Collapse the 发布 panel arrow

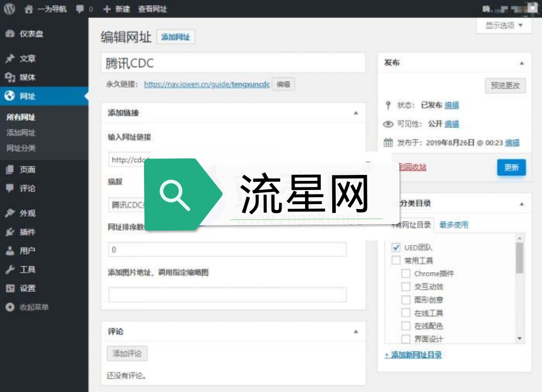(521, 63)
